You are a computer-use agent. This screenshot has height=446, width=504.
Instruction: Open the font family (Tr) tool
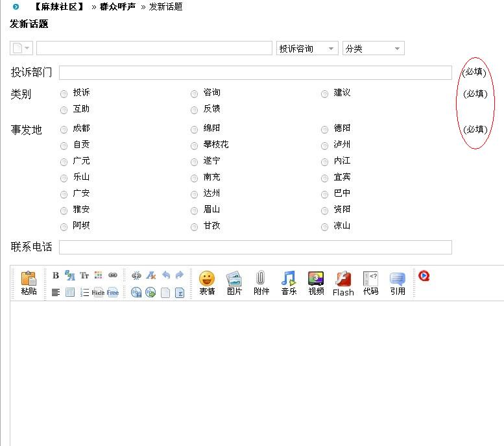click(x=84, y=275)
